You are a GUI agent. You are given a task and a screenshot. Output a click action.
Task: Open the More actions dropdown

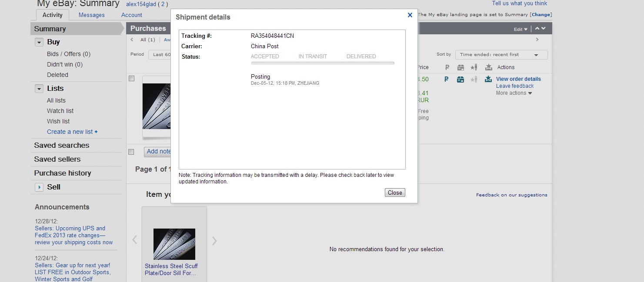tap(514, 93)
